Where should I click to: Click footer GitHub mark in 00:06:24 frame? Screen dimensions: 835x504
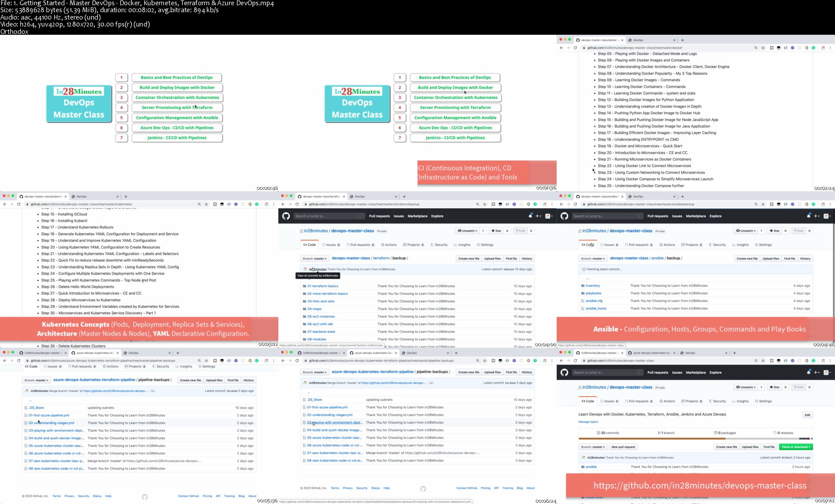423,489
